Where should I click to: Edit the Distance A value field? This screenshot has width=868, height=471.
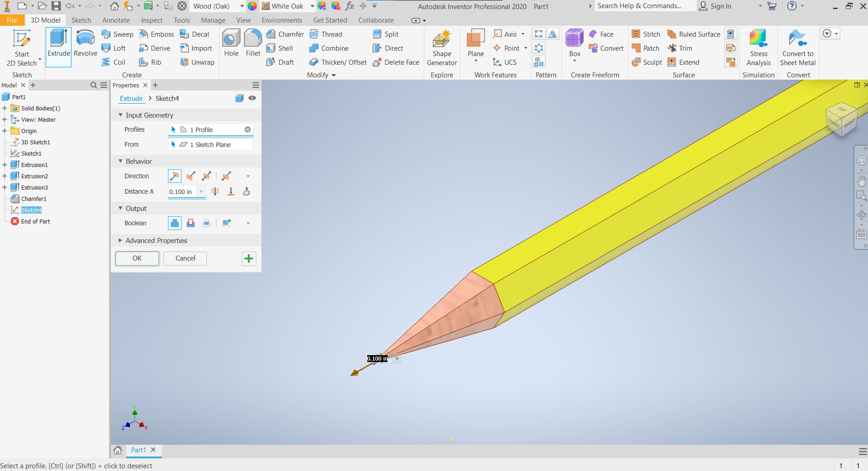tap(182, 192)
